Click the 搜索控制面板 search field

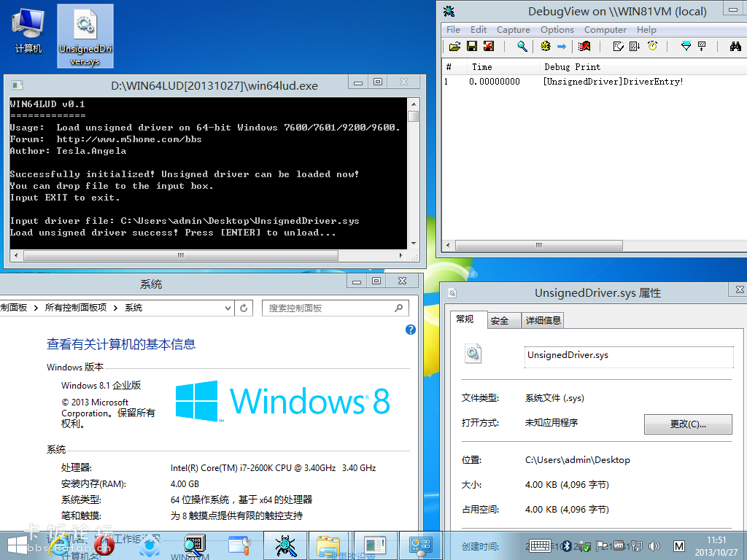point(336,308)
